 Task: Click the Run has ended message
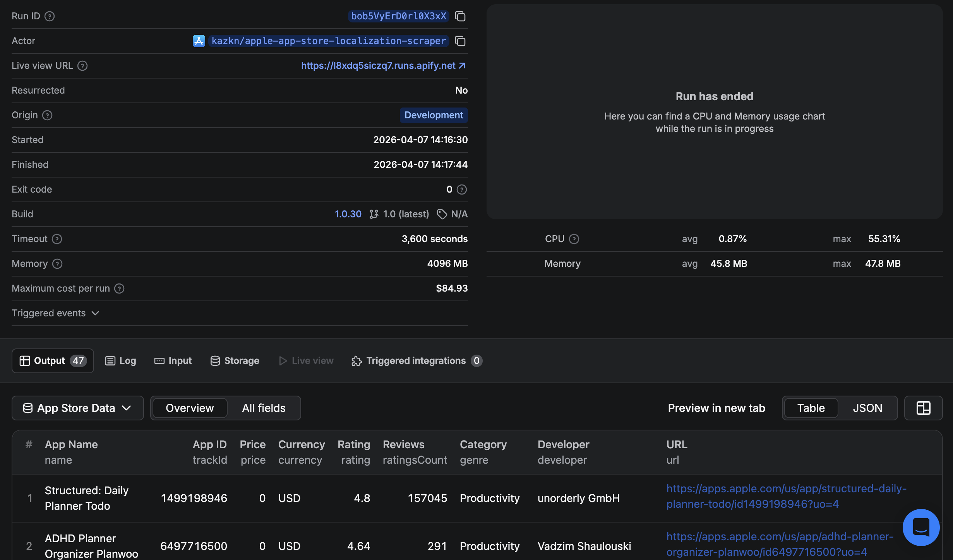pyautogui.click(x=715, y=97)
